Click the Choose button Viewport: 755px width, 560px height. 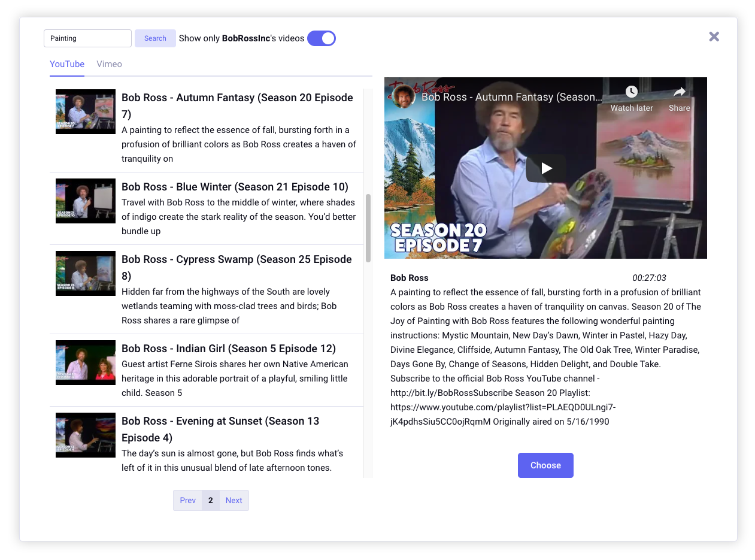545,465
